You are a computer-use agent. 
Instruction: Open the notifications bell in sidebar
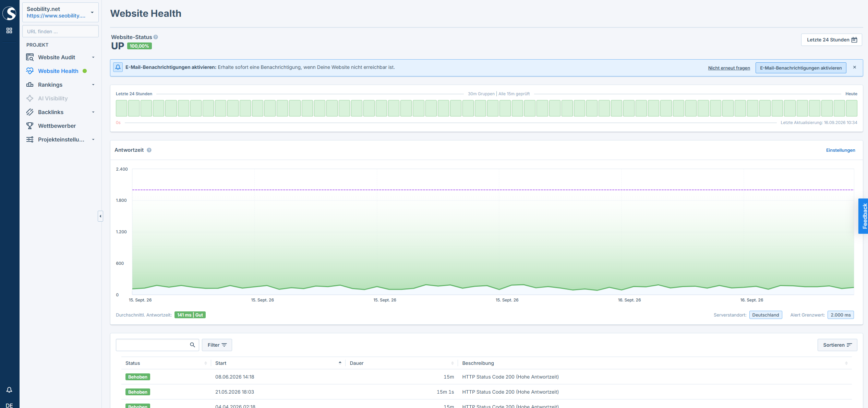click(x=9, y=390)
